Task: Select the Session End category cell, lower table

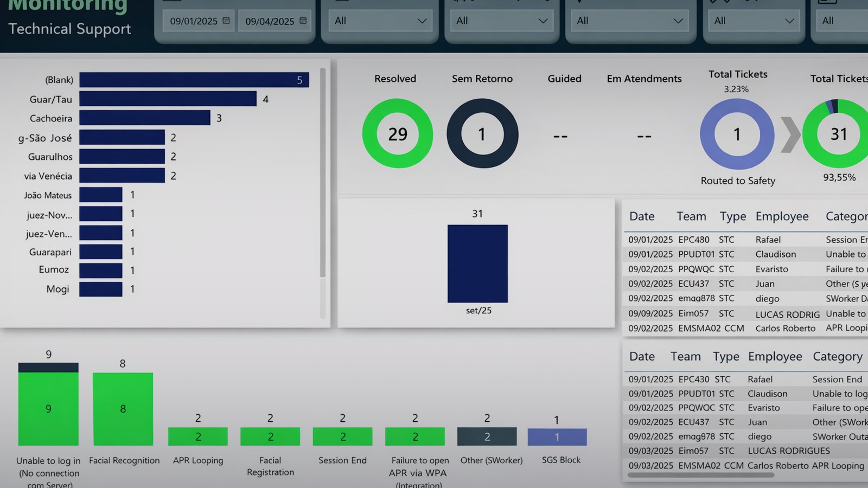Action: click(837, 380)
